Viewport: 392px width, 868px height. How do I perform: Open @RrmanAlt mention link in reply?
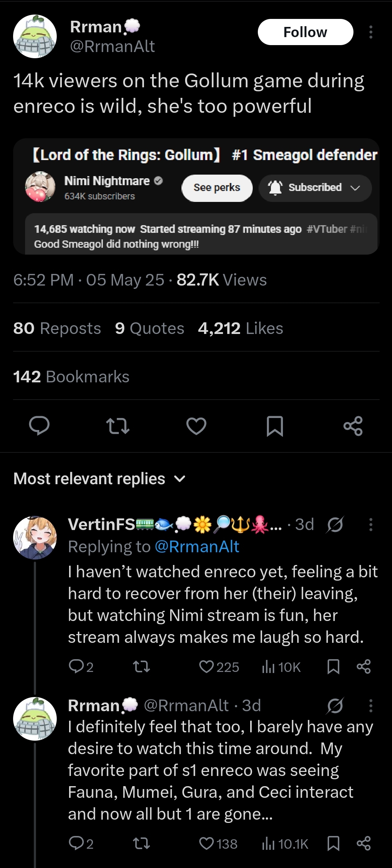(x=197, y=547)
